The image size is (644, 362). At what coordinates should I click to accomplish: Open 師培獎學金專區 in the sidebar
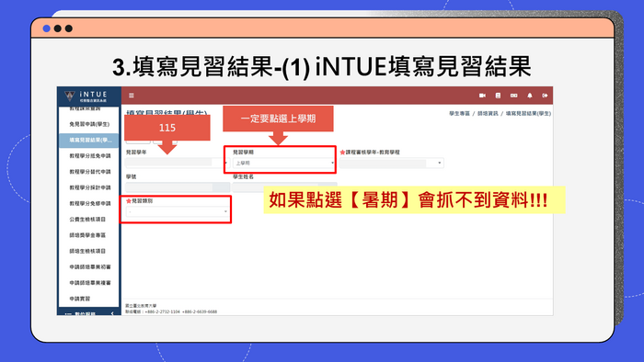[x=87, y=235]
